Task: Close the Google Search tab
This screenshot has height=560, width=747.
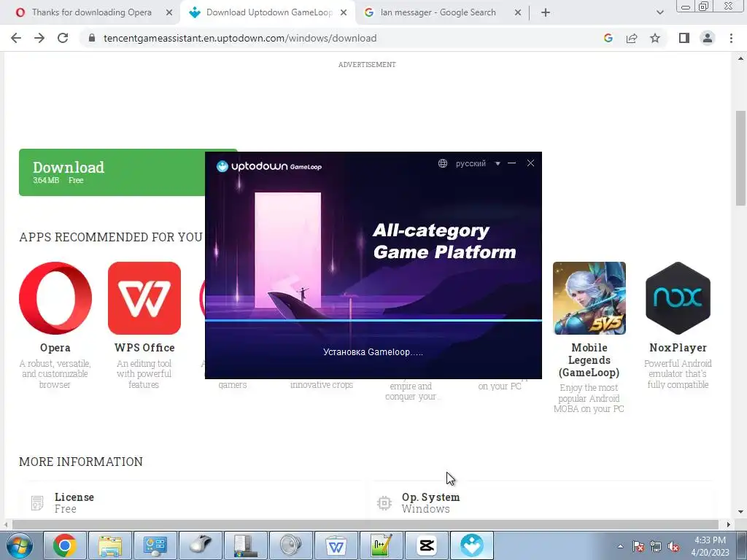Action: [x=518, y=12]
